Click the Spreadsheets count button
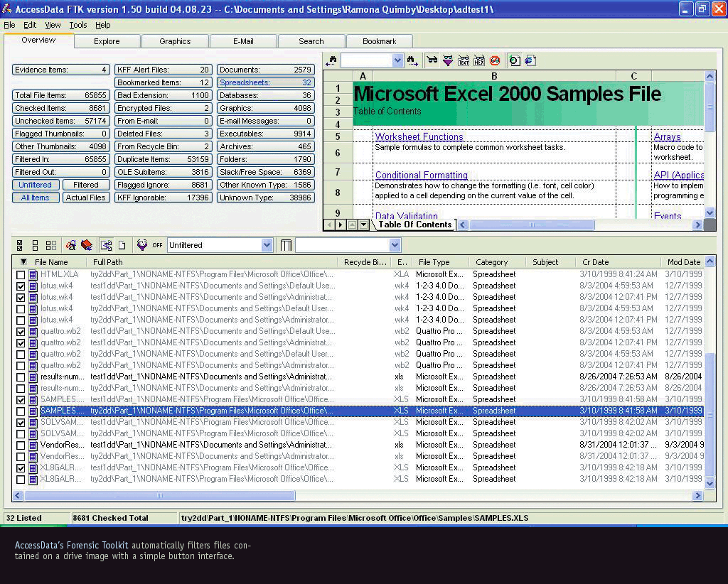This screenshot has height=584, width=728. 265,82
